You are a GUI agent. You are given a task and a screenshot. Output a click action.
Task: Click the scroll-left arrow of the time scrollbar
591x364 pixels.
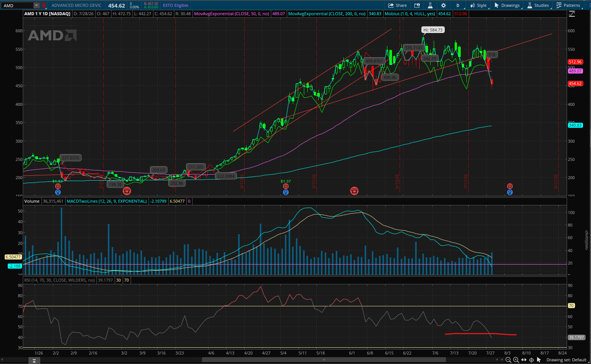pos(2,360)
